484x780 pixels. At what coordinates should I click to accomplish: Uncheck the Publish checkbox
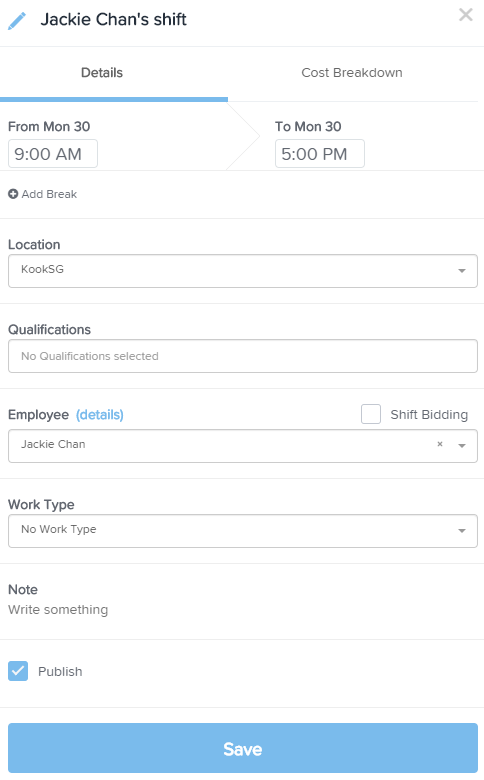(18, 671)
